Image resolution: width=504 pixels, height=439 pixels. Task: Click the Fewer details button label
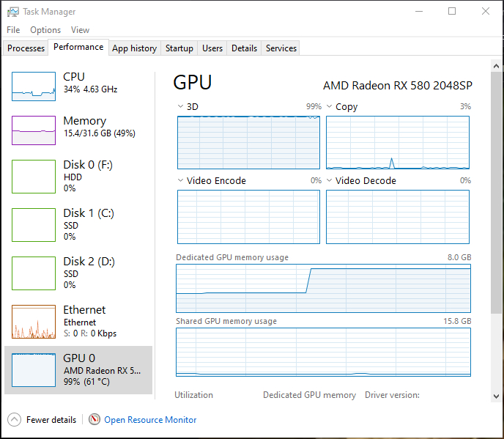[51, 420]
